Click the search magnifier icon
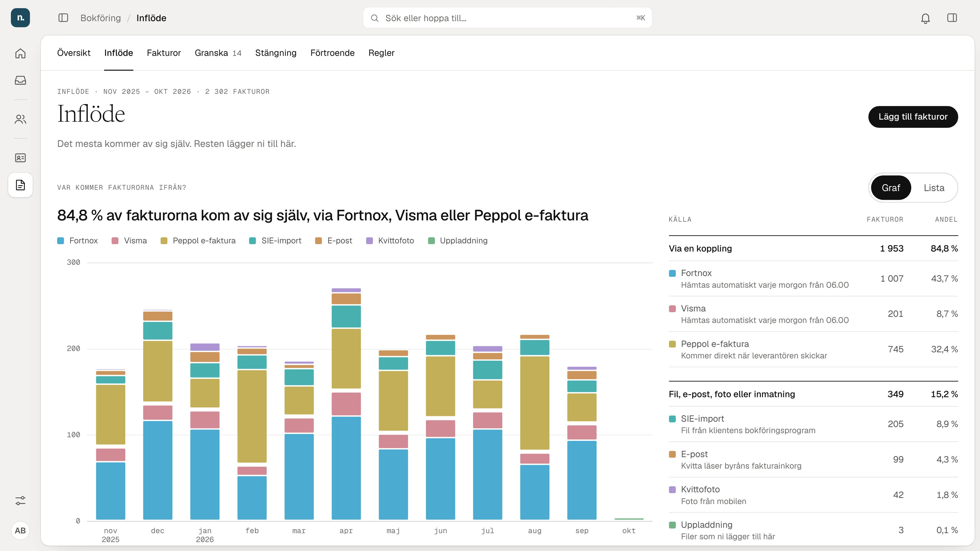This screenshot has width=980, height=551. click(x=374, y=18)
